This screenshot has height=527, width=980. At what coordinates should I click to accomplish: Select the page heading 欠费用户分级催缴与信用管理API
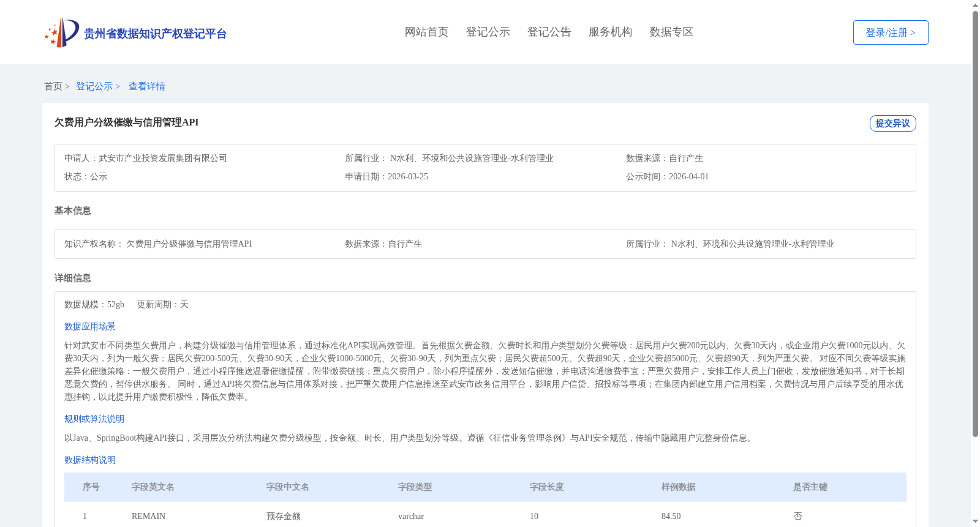pos(126,122)
